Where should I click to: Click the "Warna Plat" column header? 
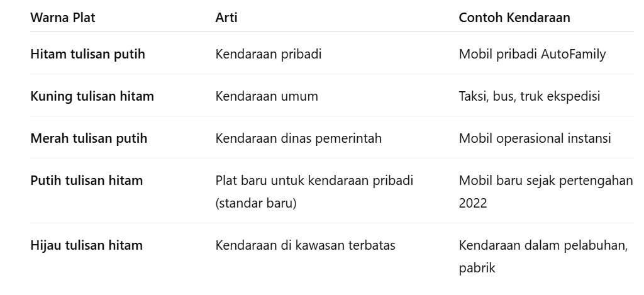[x=63, y=18]
